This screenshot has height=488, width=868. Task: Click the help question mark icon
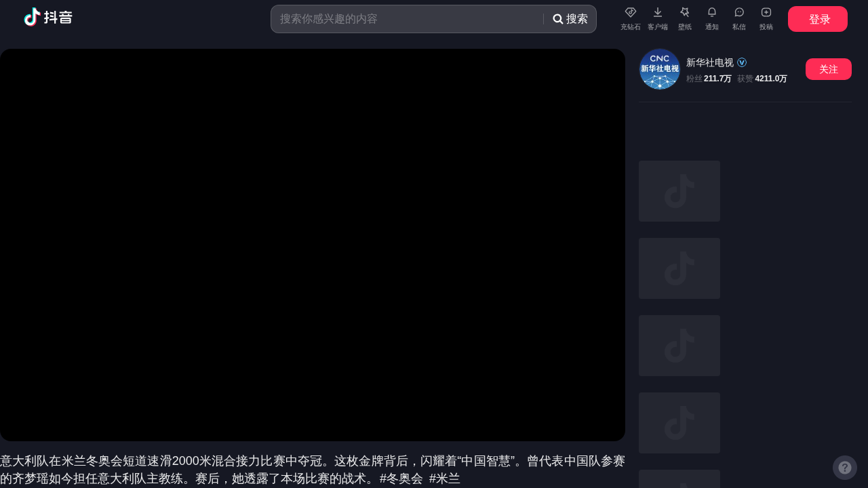click(x=844, y=468)
